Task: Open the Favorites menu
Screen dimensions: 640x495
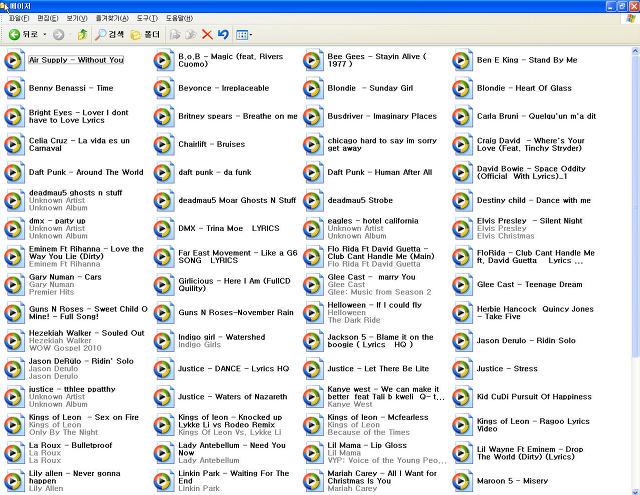Action: pyautogui.click(x=112, y=18)
